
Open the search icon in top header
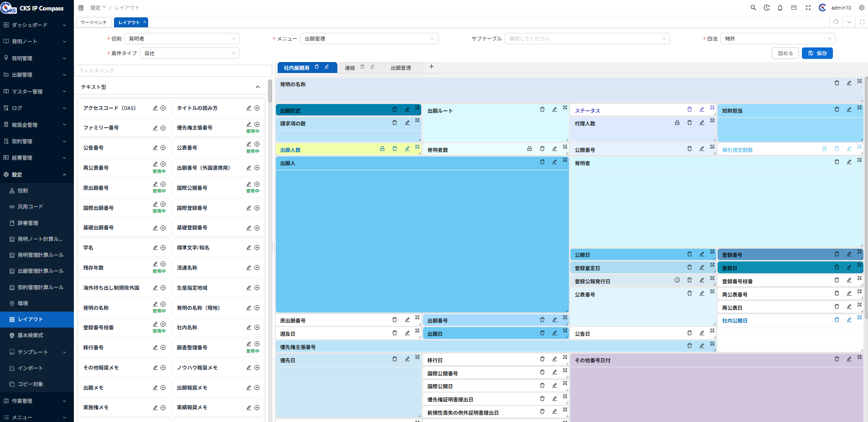click(753, 8)
